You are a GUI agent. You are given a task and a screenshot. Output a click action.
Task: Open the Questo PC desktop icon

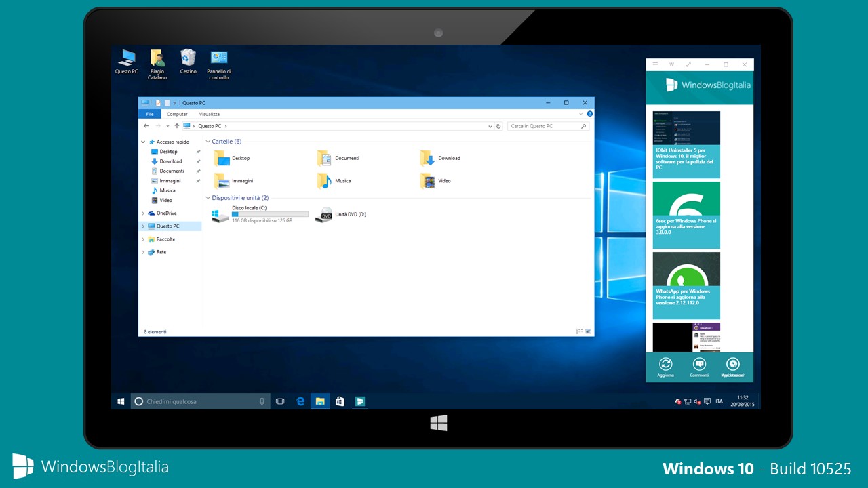126,61
